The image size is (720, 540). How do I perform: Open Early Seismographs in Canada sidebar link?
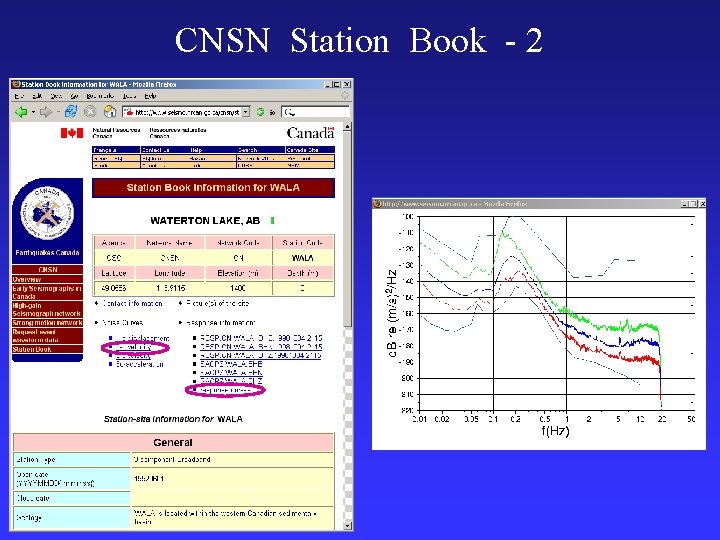click(47, 292)
